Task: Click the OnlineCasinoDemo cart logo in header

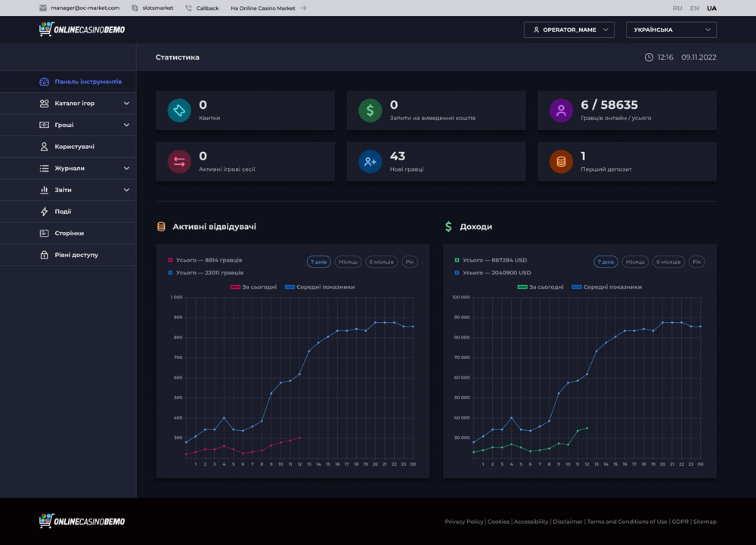Action: (x=82, y=29)
